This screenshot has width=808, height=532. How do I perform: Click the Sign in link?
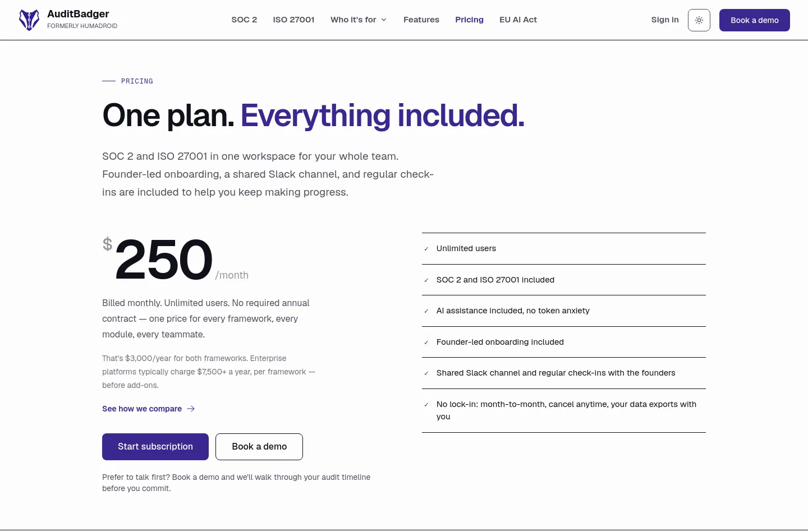pyautogui.click(x=665, y=20)
